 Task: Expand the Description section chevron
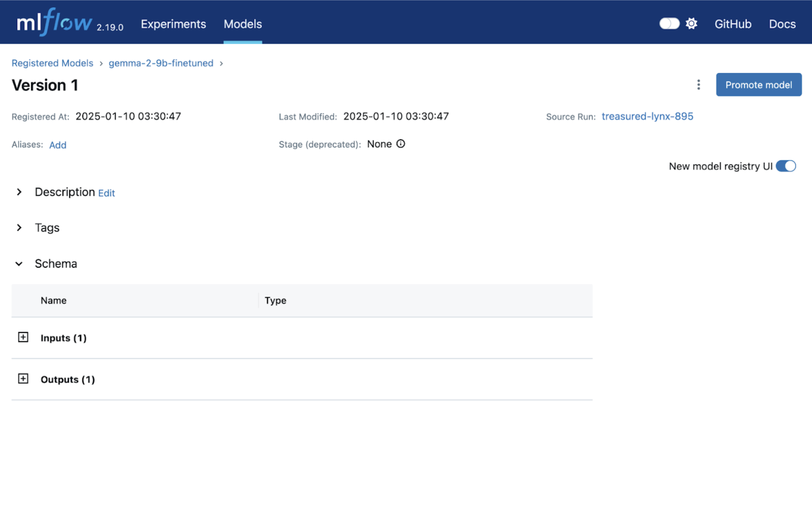coord(19,192)
